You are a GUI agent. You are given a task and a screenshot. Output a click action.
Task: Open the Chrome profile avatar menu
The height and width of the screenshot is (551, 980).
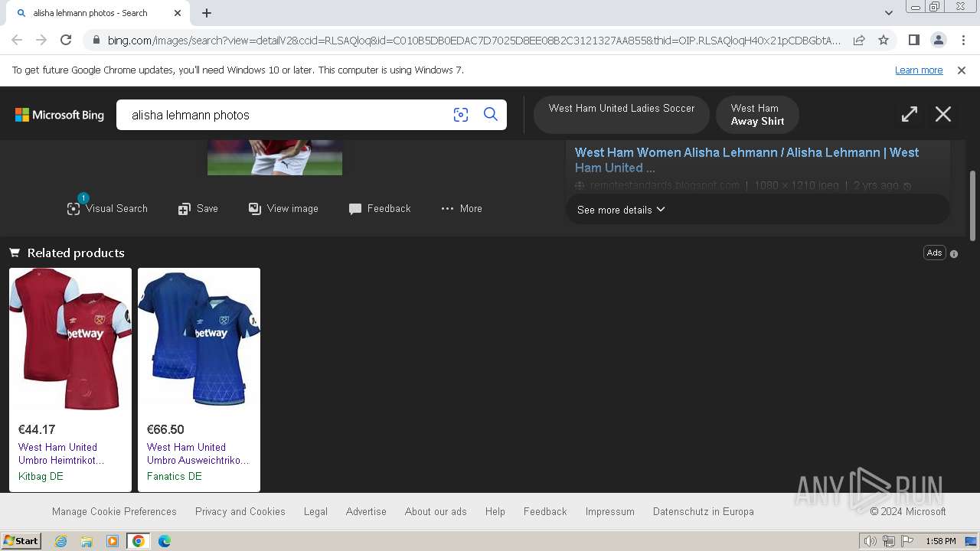click(939, 40)
